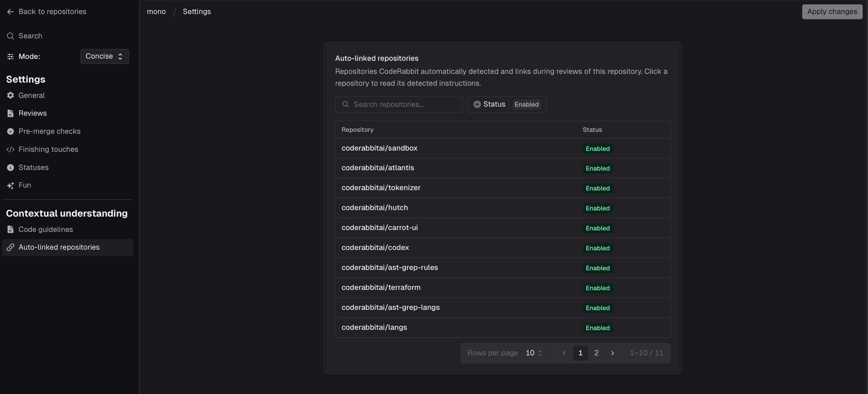Viewport: 868px width, 394px height.
Task: Click the Status column header
Action: (592, 130)
